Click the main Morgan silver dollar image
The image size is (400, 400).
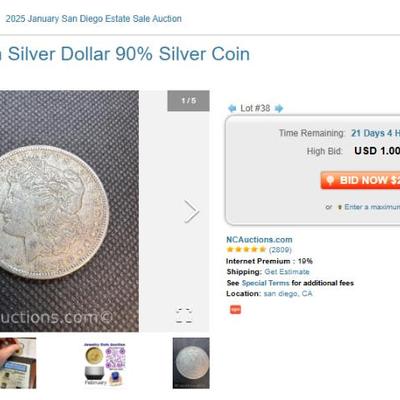pyautogui.click(x=69, y=211)
